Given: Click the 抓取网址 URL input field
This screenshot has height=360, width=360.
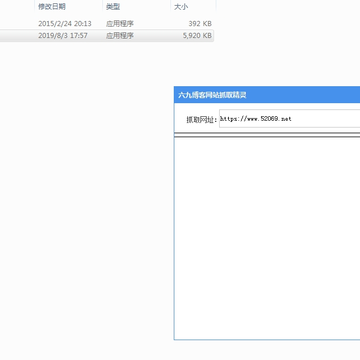Looking at the screenshot, I should tap(289, 119).
